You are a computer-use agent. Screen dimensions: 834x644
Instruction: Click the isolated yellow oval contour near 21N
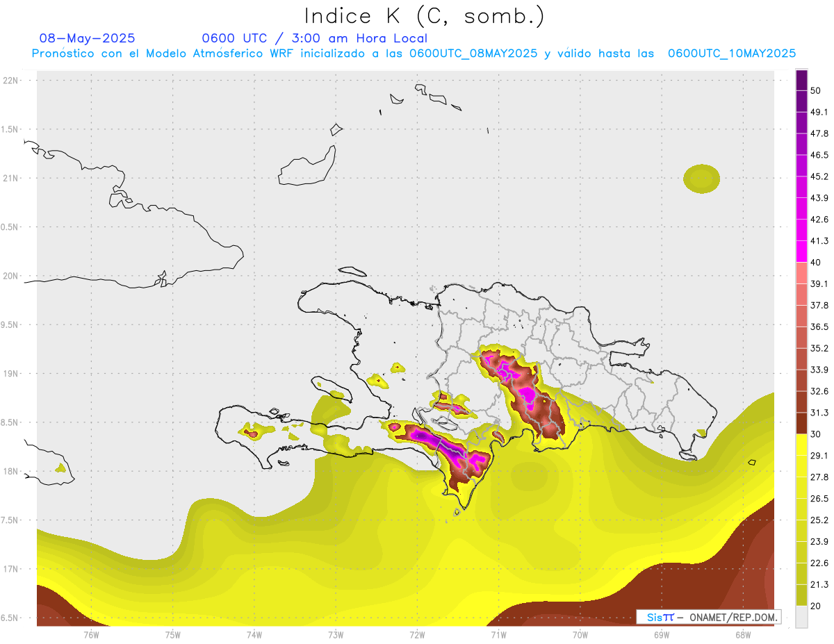(701, 179)
